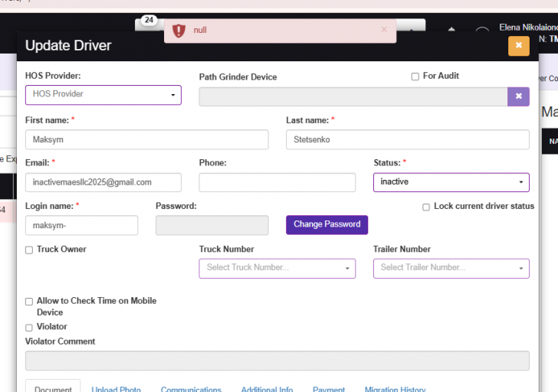558x392 pixels.
Task: Enable the For Audit checkbox
Action: 415,77
